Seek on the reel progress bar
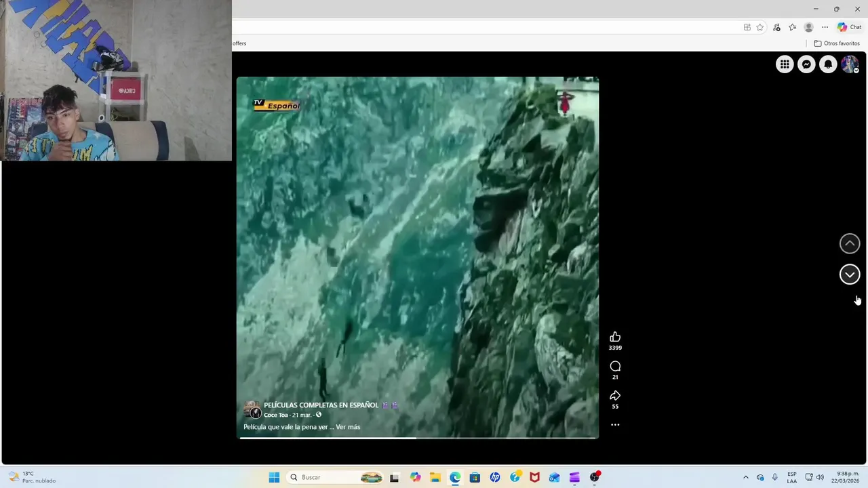868x488 pixels. (418, 438)
